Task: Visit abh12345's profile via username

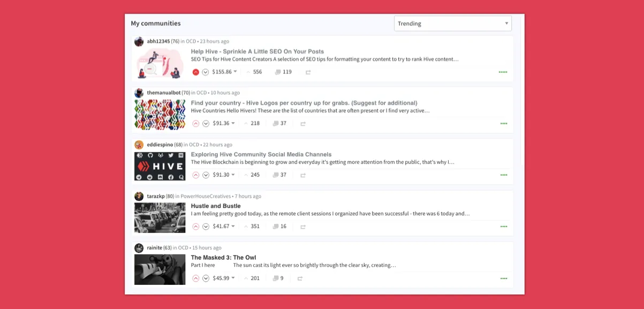Action: [x=158, y=41]
